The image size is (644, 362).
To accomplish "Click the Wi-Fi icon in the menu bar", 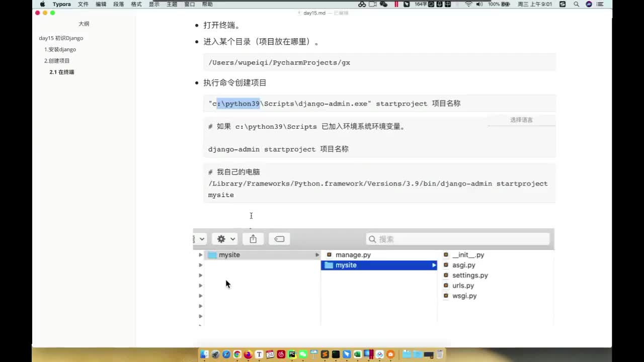I will click(x=468, y=4).
